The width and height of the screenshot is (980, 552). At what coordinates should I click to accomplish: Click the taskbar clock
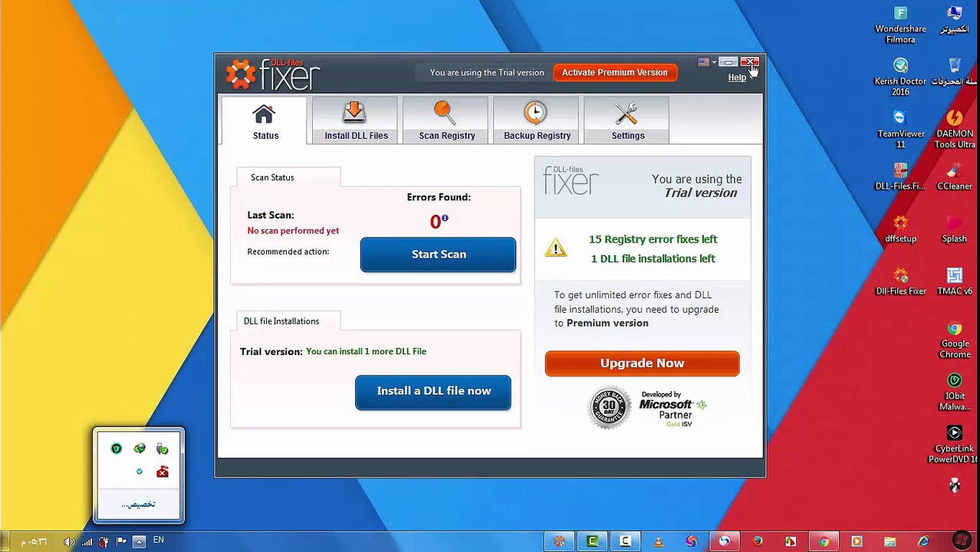tap(34, 542)
